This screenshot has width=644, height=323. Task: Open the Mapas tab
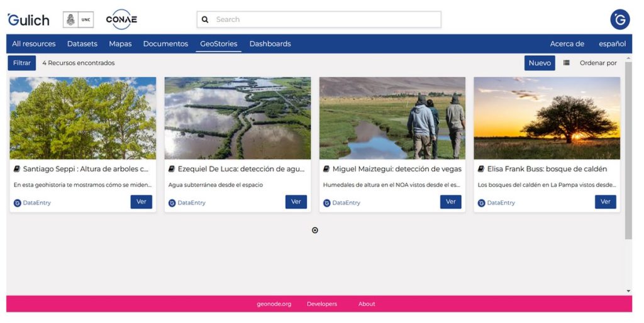coord(120,43)
